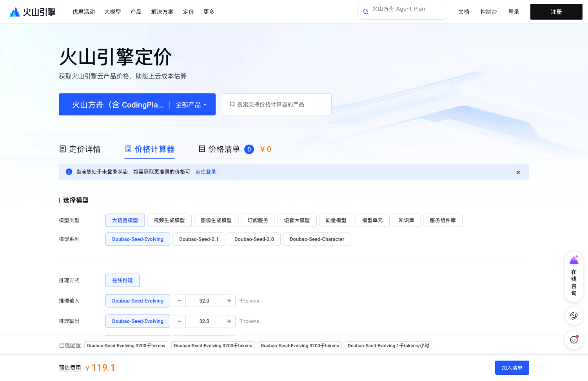The height and width of the screenshot is (381, 588).
Task: Open the 大模型 nav menu
Action: click(113, 12)
